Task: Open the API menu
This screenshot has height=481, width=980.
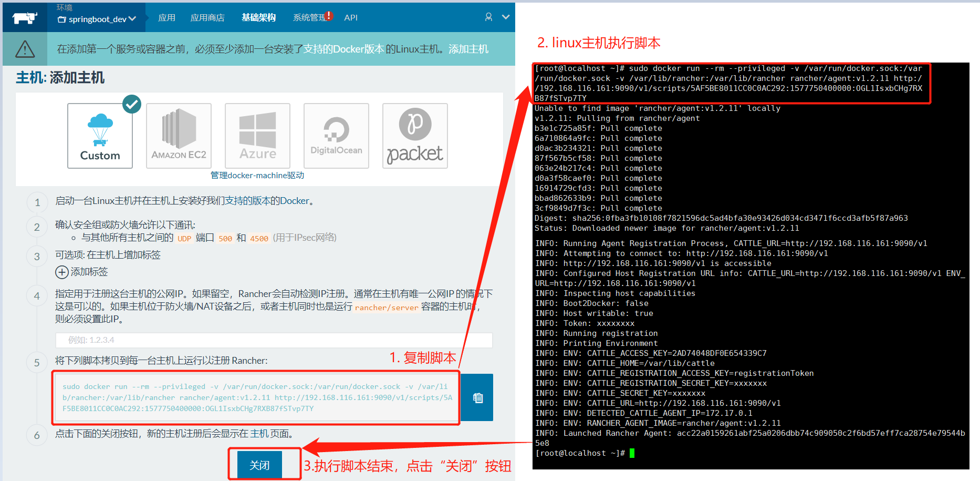Action: pyautogui.click(x=351, y=18)
